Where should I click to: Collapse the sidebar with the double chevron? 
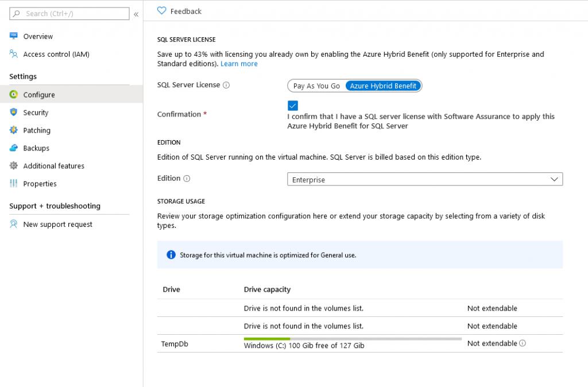pyautogui.click(x=136, y=14)
